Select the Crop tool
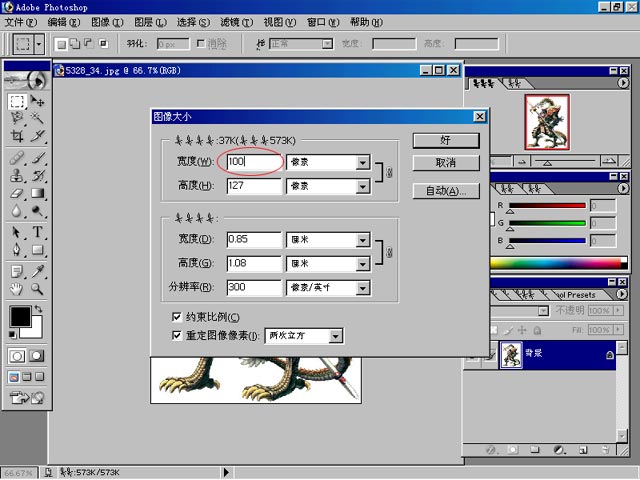Viewport: 640px width, 480px height. coord(17,136)
